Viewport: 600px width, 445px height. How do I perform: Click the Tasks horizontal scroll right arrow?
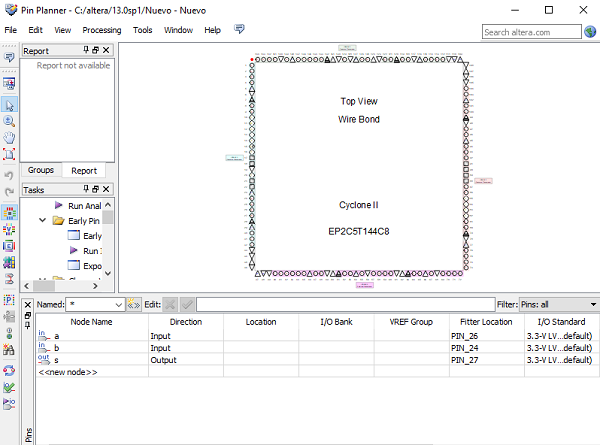(95, 285)
